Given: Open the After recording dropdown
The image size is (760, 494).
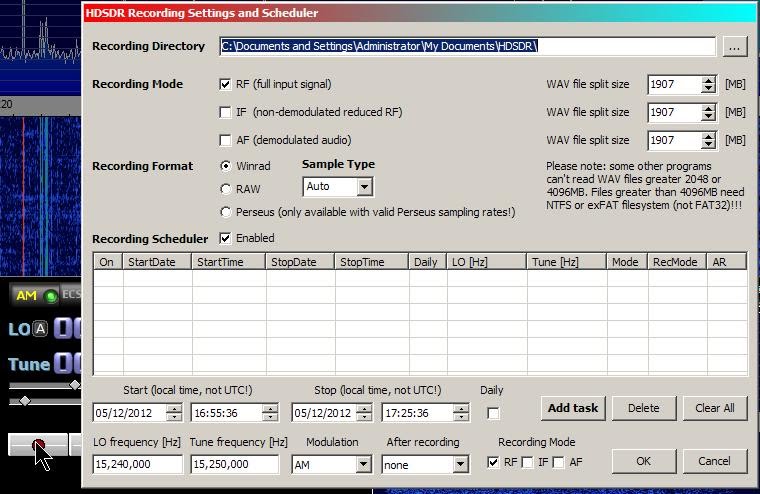Looking at the screenshot, I should (460, 465).
